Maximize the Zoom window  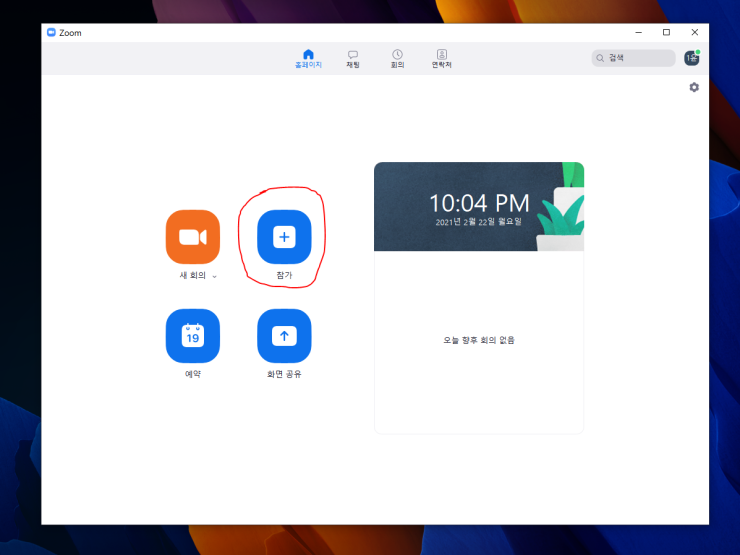(x=666, y=32)
